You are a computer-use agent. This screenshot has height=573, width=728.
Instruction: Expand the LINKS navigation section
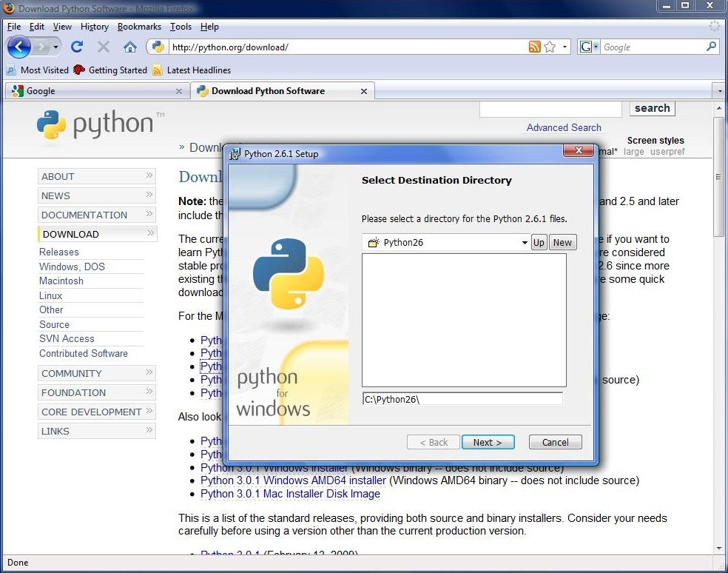pyautogui.click(x=97, y=432)
